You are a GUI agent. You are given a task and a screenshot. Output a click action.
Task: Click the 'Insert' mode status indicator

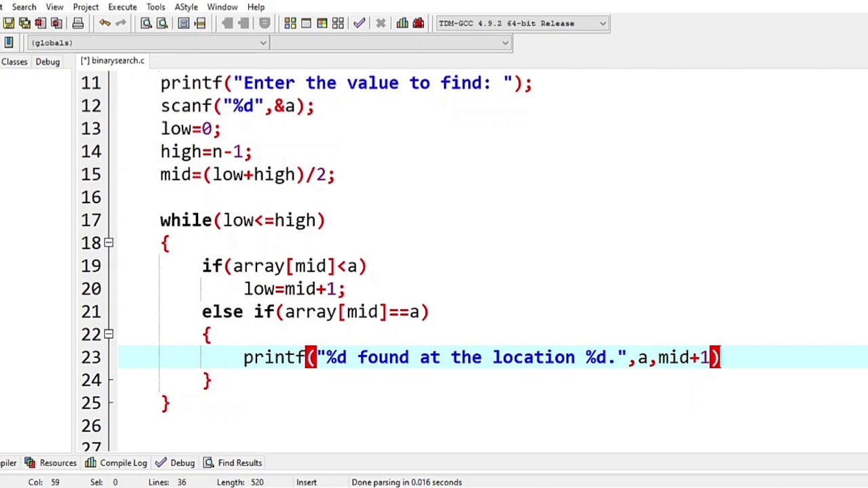click(306, 483)
